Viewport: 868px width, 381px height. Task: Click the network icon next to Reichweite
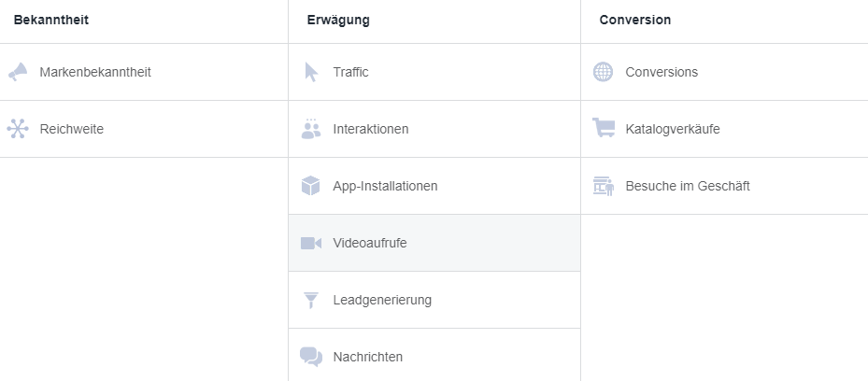tap(18, 129)
